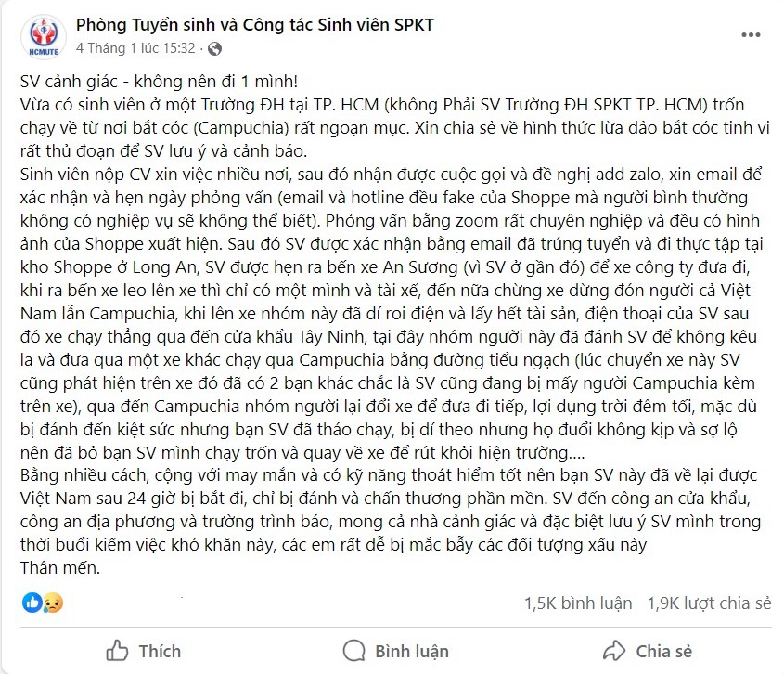Click the speech bubble comment icon
This screenshot has width=784, height=674.
(354, 651)
